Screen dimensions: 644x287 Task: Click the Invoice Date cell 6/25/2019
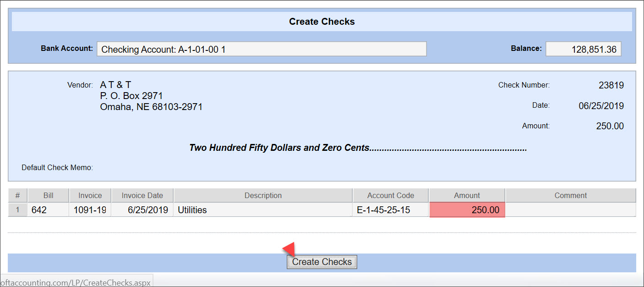[x=142, y=210]
